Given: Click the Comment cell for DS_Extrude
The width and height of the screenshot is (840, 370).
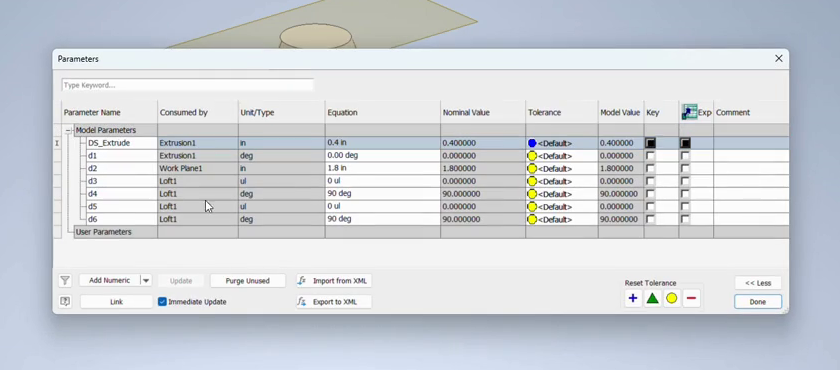Looking at the screenshot, I should click(x=751, y=143).
